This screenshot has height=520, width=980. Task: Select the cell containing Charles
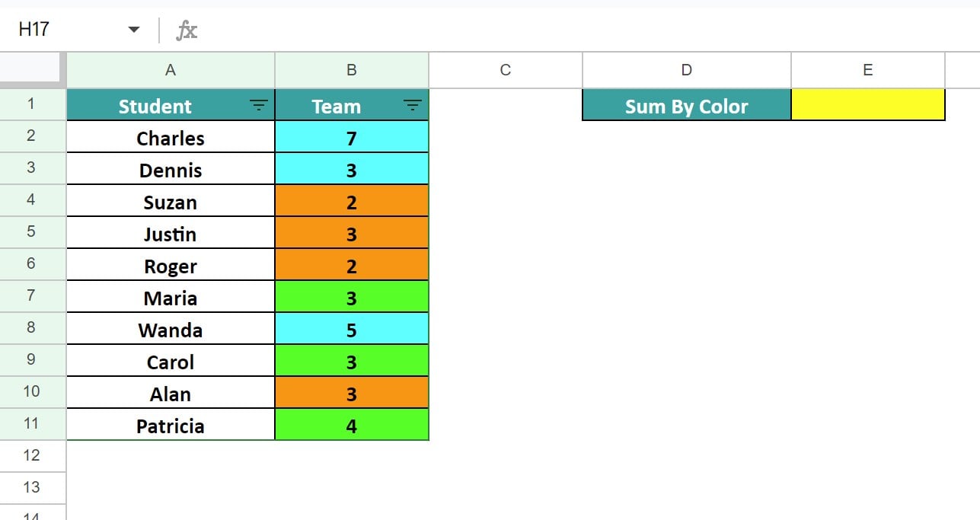point(171,138)
